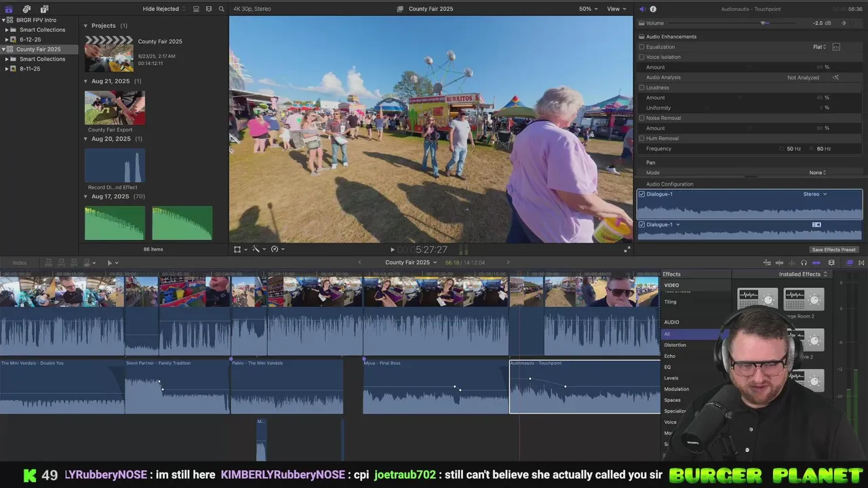Image resolution: width=868 pixels, height=488 pixels.
Task: Select the County Fair 2025 library
Action: pyautogui.click(x=38, y=49)
